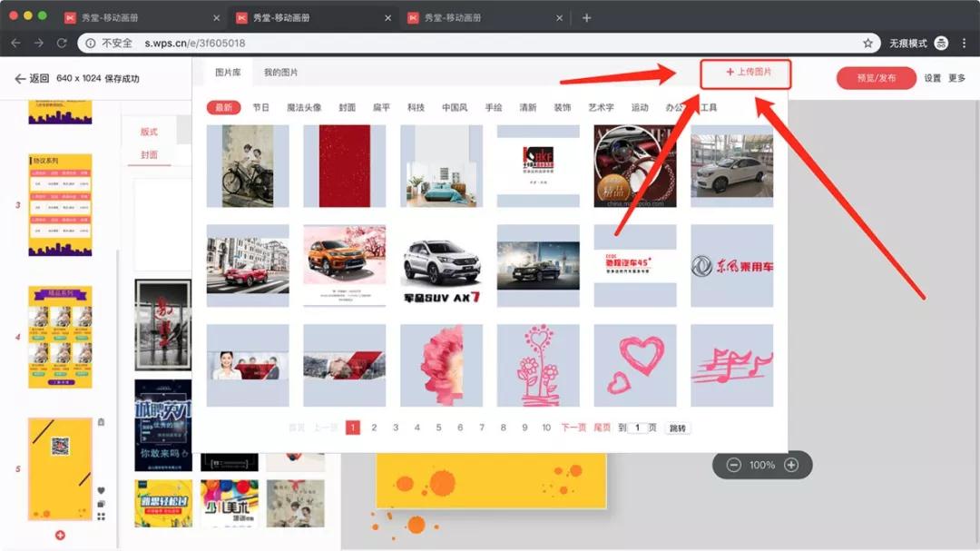The width and height of the screenshot is (980, 551).
Task: Add a new page with red plus
Action: coord(60,536)
